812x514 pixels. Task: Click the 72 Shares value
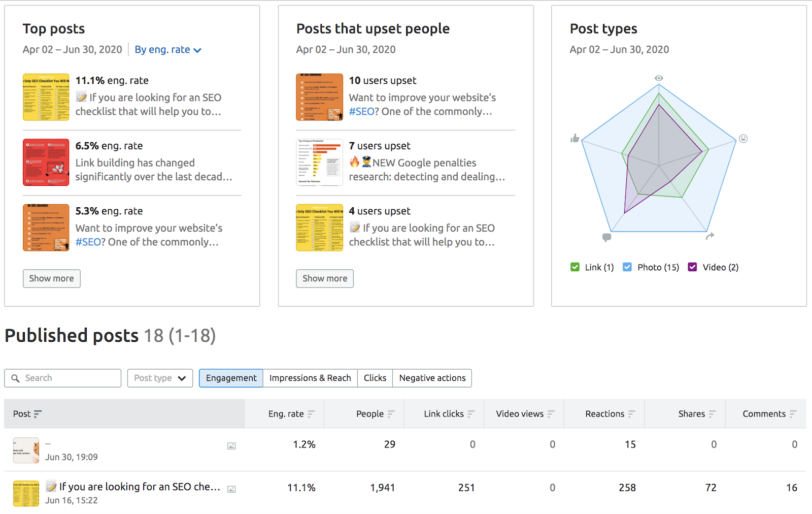(x=711, y=488)
